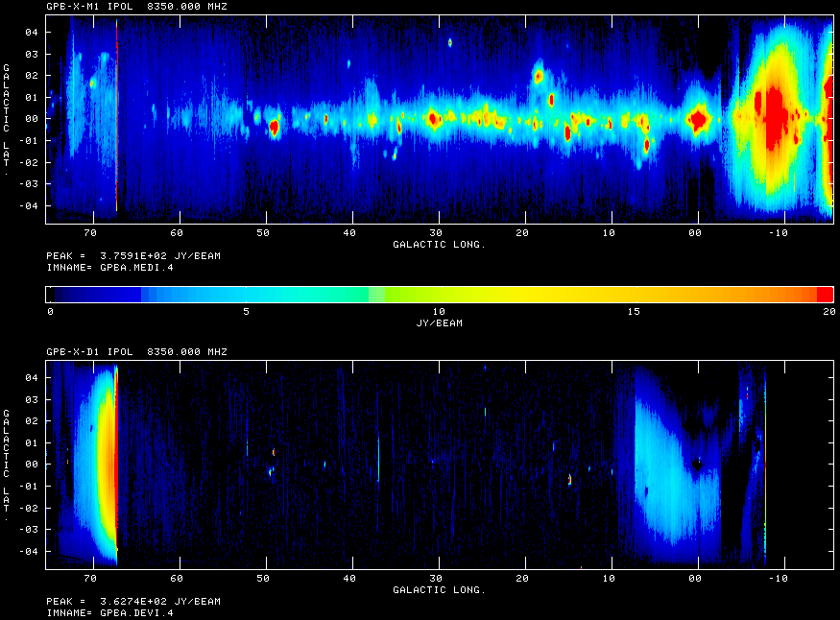Click latitude tick 03 on the GPB-X-D1 plot
The height and width of the screenshot is (620, 840).
tap(32, 399)
